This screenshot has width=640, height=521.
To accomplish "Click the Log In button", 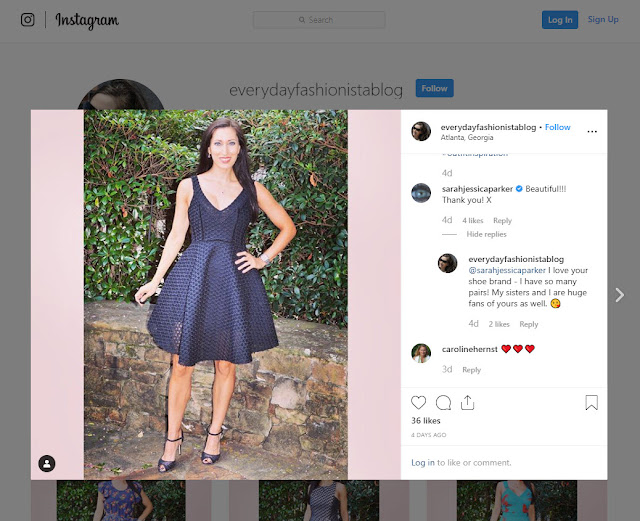I will 560,20.
